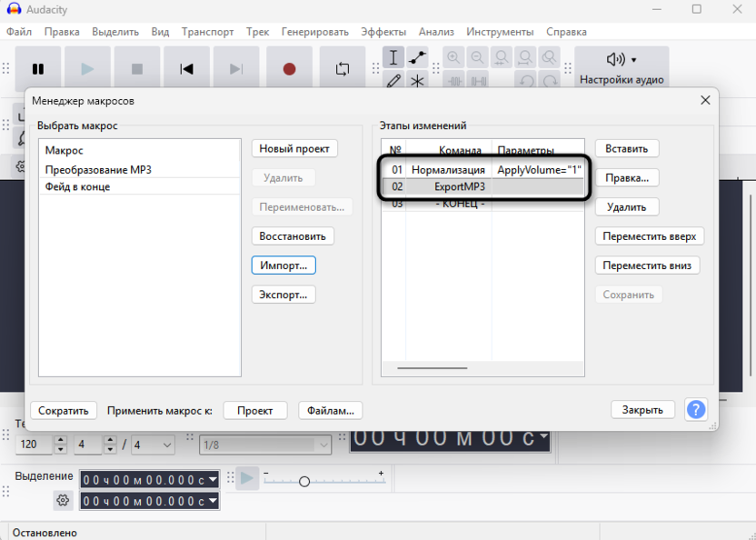Click the Импорт... button

click(283, 265)
